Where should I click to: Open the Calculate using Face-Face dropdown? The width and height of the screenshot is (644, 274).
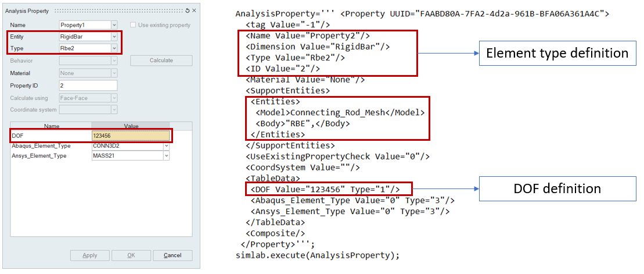(114, 98)
